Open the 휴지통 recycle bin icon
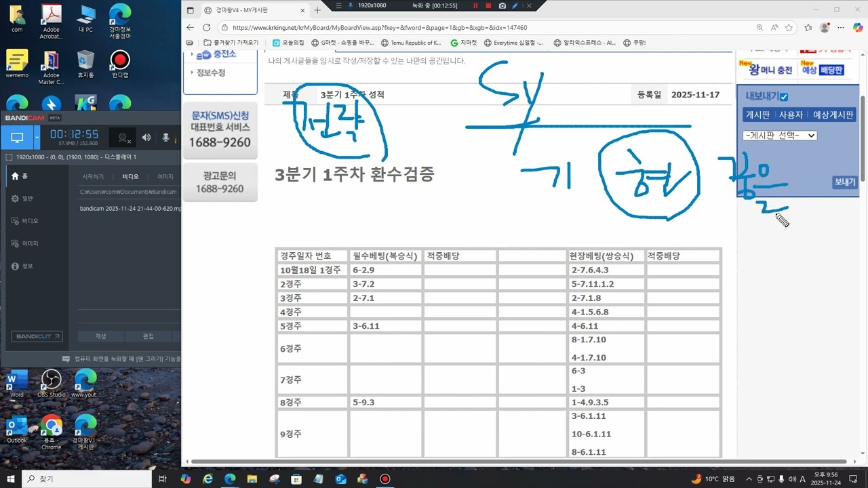Image resolution: width=868 pixels, height=488 pixels. [85, 64]
